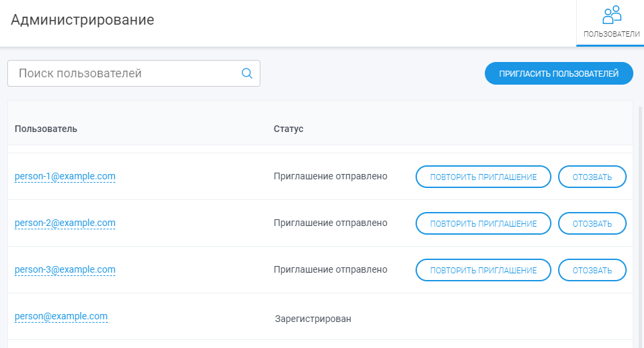The height and width of the screenshot is (348, 644).
Task: Open the person-2@example.com user link
Action: (x=65, y=223)
